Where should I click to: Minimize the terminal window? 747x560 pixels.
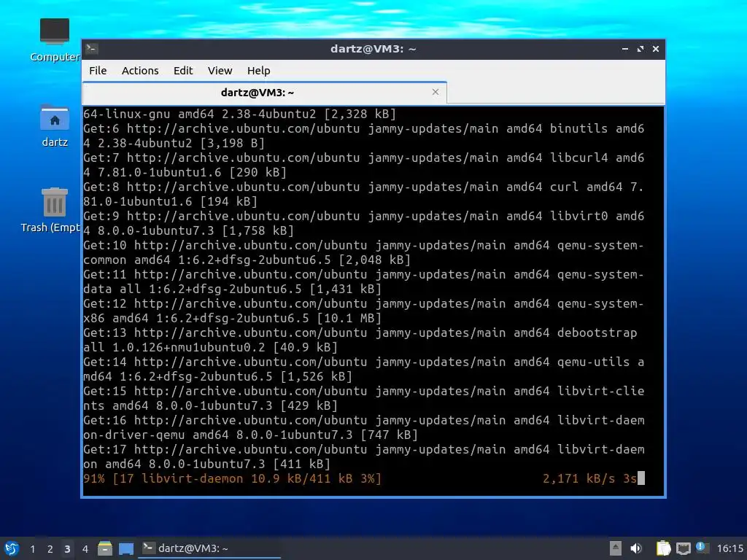[x=625, y=49]
